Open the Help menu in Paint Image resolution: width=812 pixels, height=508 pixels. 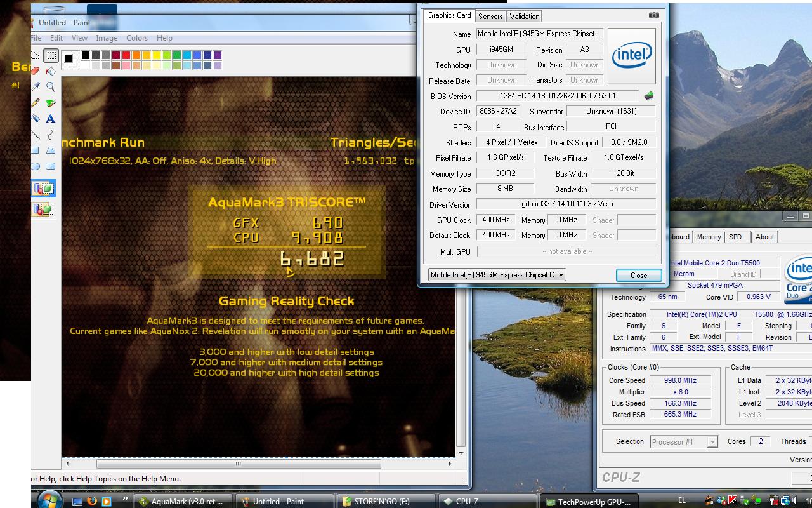tap(164, 38)
